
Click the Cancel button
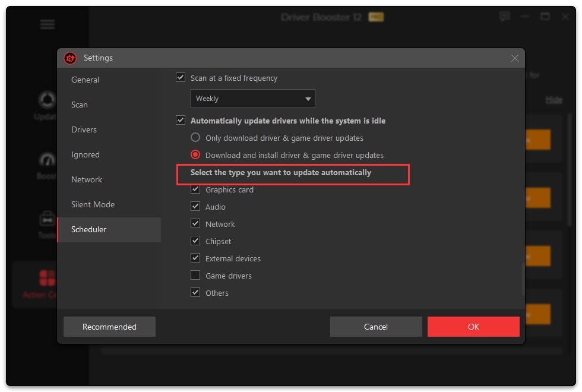click(376, 327)
